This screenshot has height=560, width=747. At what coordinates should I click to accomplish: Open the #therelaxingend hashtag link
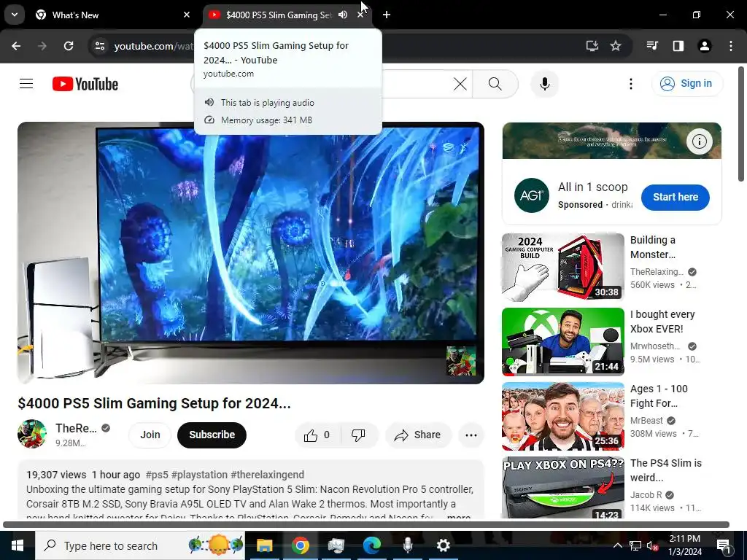point(267,475)
